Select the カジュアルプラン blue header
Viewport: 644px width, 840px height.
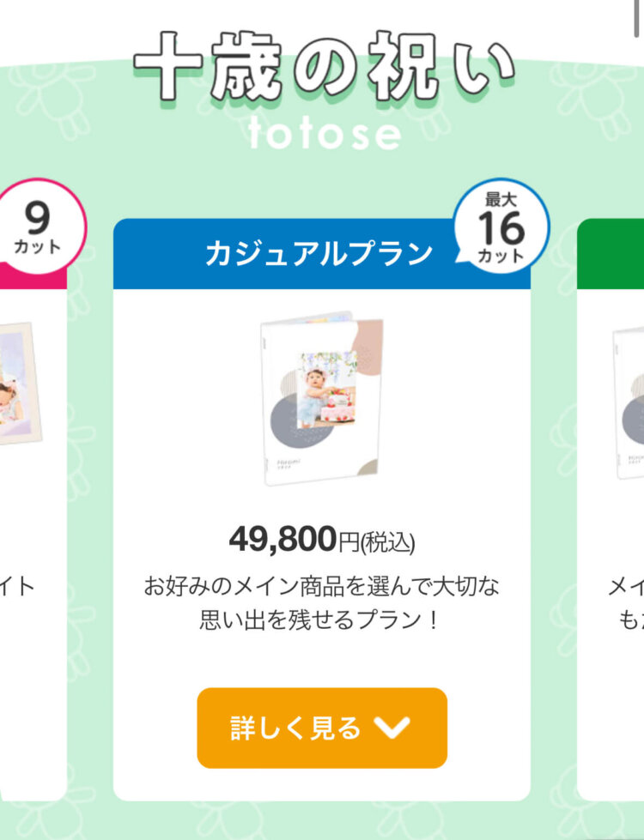point(322,253)
